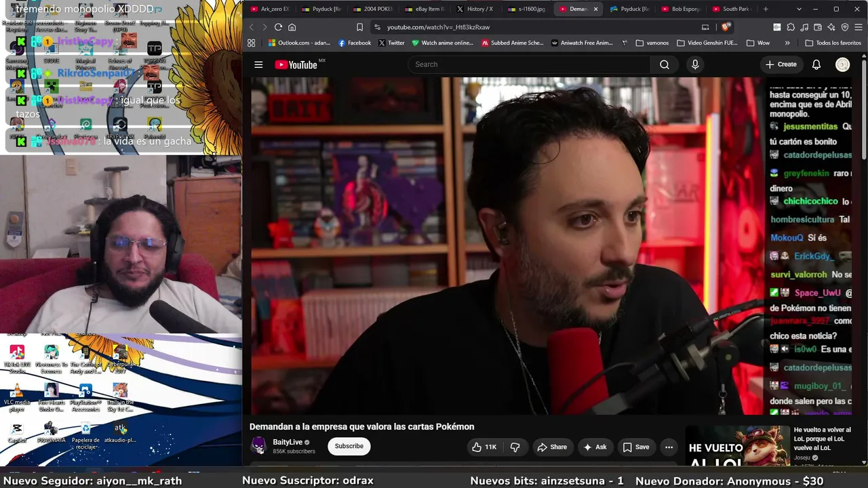Open the bookmarks bar apps grid icon
The width and height of the screenshot is (868, 488).
tap(252, 43)
